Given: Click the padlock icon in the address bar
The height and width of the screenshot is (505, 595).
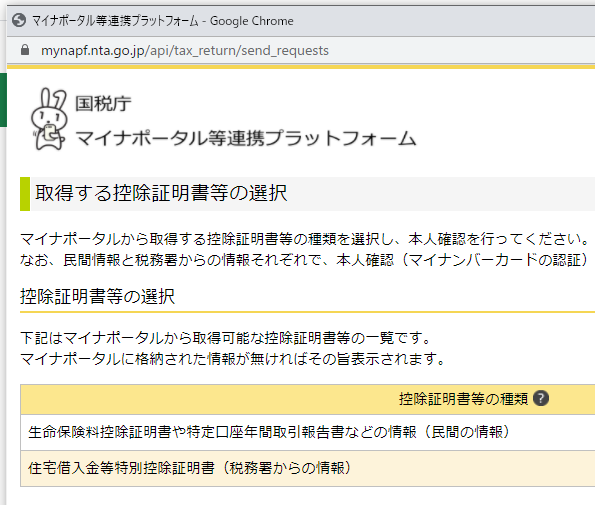Looking at the screenshot, I should 25,50.
